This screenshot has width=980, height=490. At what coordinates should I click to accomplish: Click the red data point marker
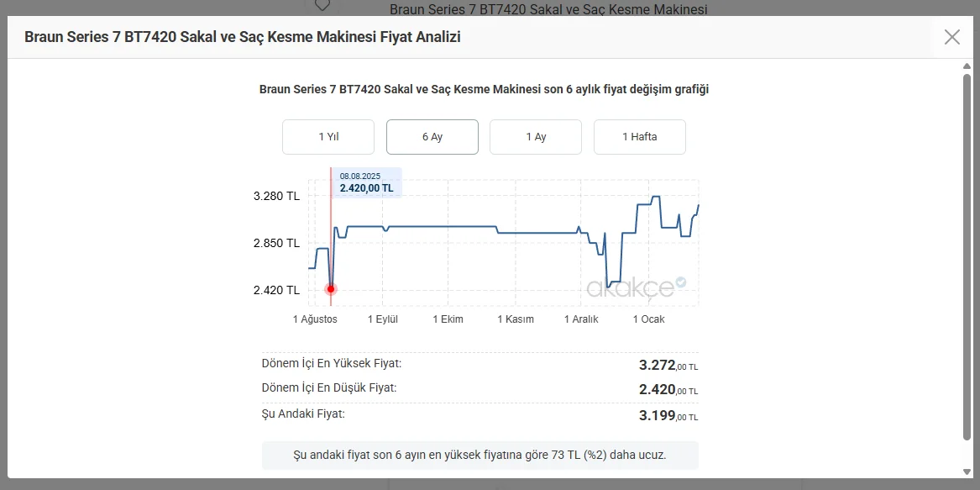point(331,289)
